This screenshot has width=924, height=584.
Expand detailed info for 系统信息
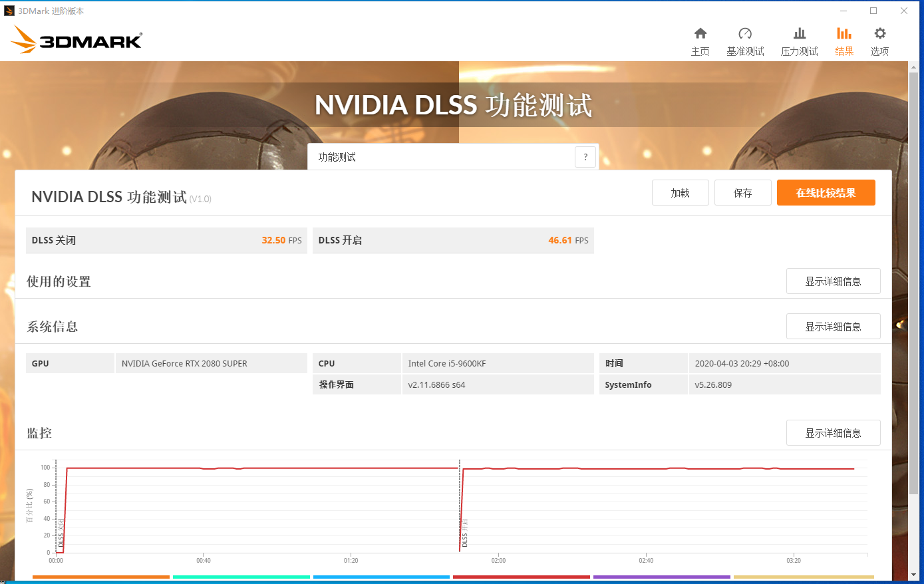[833, 326]
